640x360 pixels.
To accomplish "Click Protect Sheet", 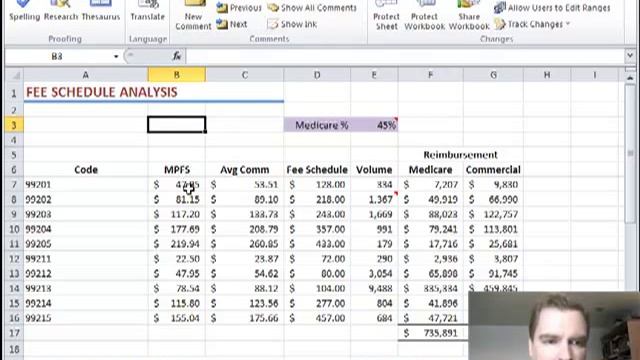I will coord(386,16).
